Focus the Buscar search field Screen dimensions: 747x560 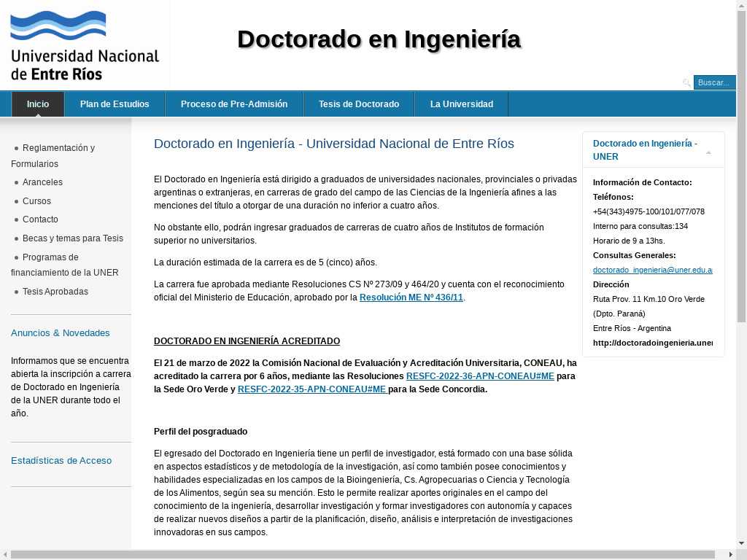715,82
